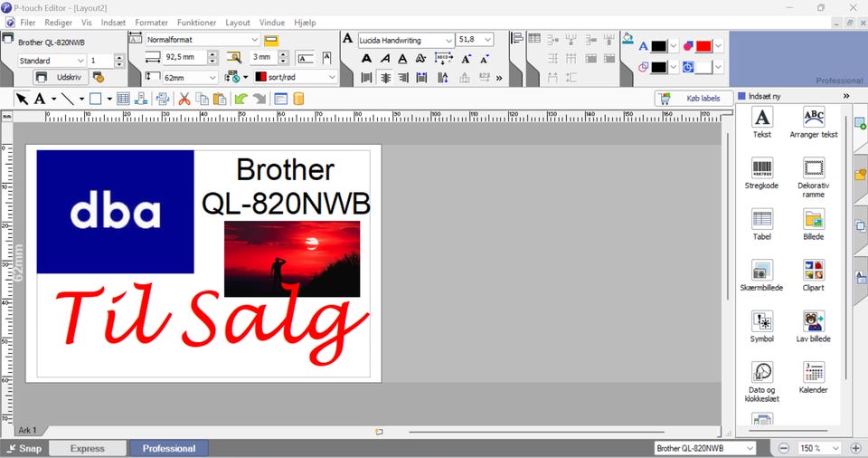This screenshot has width=868, height=458.
Task: Open printer dropdown in status bar
Action: click(750, 448)
